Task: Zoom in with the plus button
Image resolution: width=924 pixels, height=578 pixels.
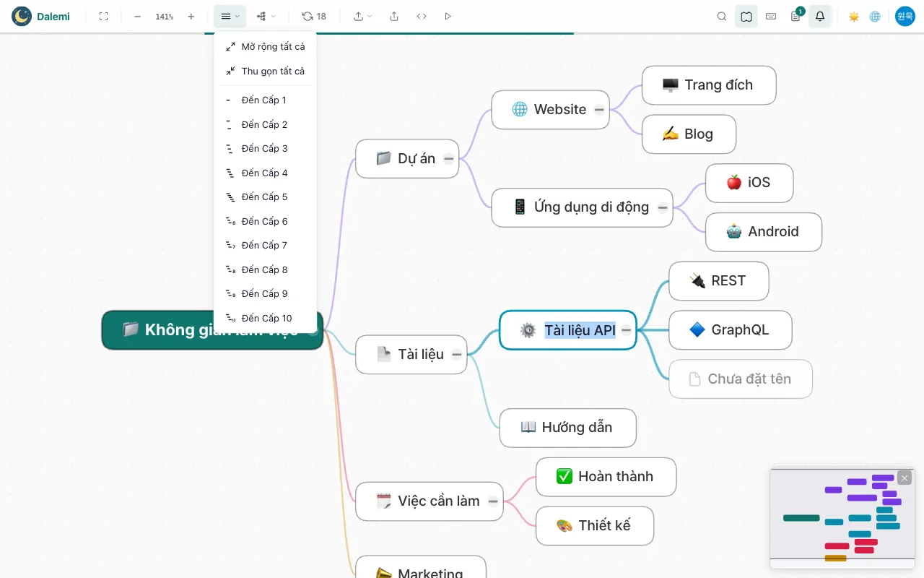Action: [191, 16]
